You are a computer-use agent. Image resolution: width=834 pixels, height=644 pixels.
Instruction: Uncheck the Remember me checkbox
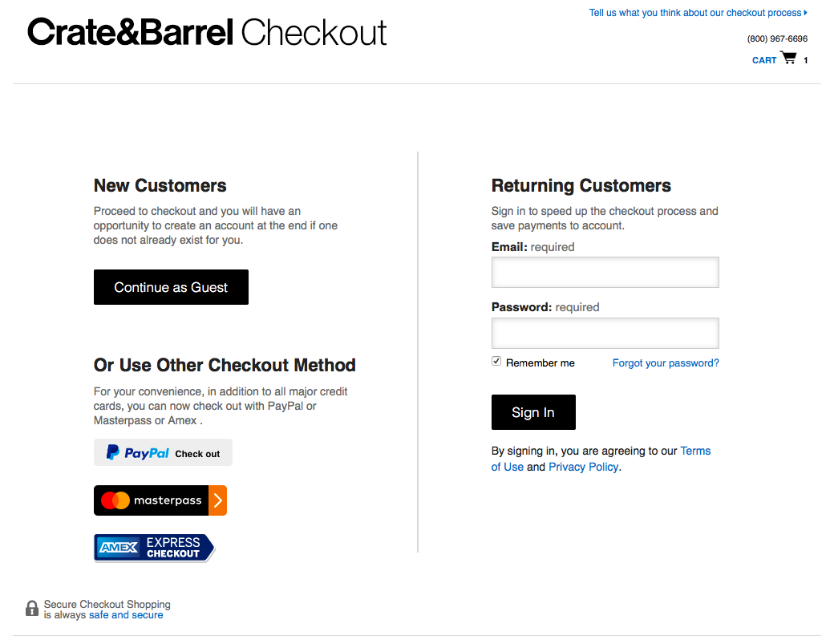coord(496,360)
